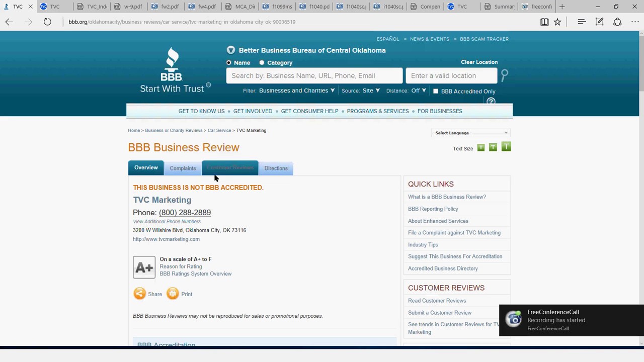Open the browser More actions menu

click(x=635, y=22)
